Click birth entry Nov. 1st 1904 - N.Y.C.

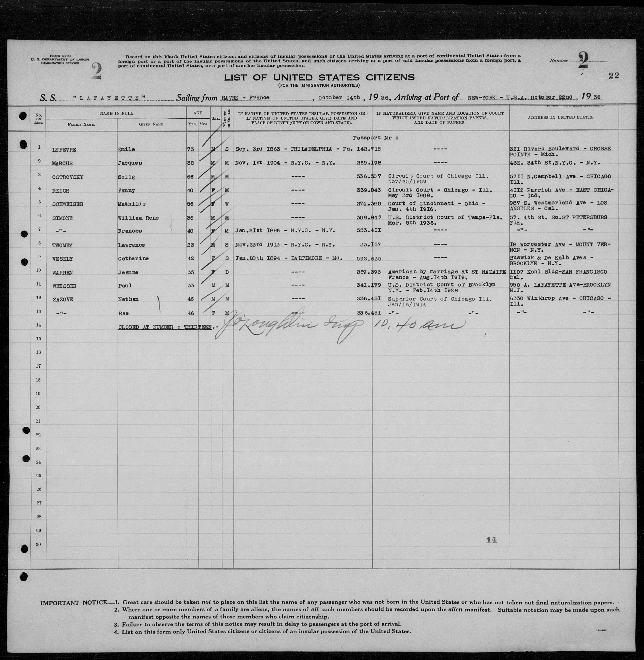click(285, 163)
